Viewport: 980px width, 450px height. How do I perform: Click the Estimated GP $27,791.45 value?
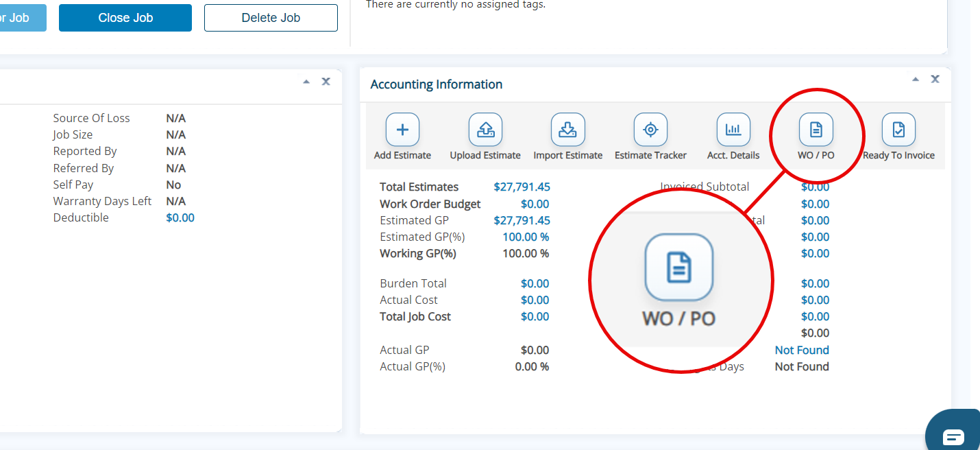pos(522,220)
